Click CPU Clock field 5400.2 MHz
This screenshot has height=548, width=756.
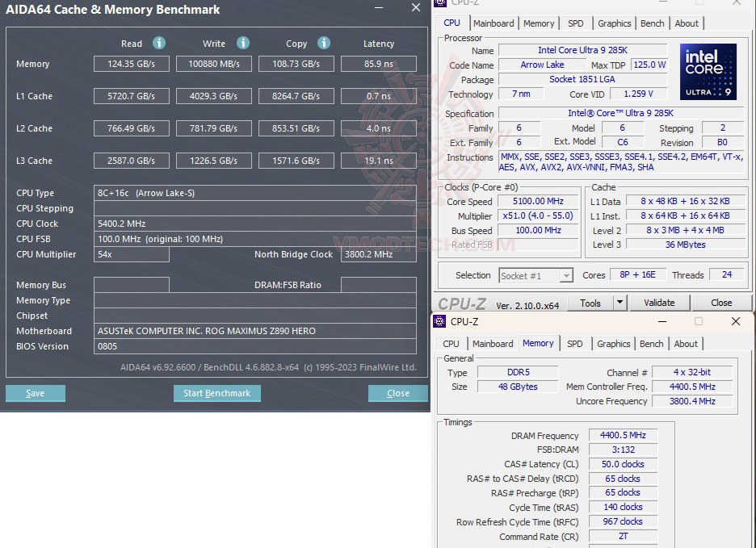click(255, 224)
